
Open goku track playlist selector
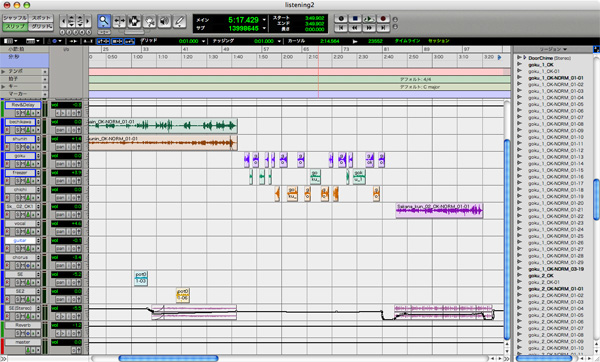(38, 156)
